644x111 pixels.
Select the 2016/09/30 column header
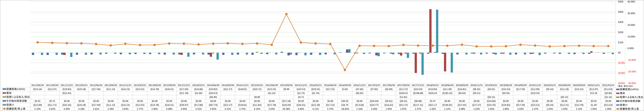coord(345,85)
